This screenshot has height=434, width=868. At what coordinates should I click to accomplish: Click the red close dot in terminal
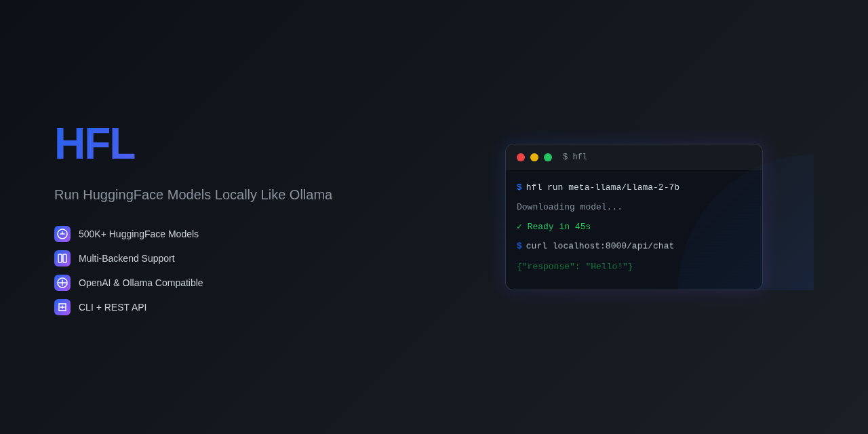tap(521, 157)
